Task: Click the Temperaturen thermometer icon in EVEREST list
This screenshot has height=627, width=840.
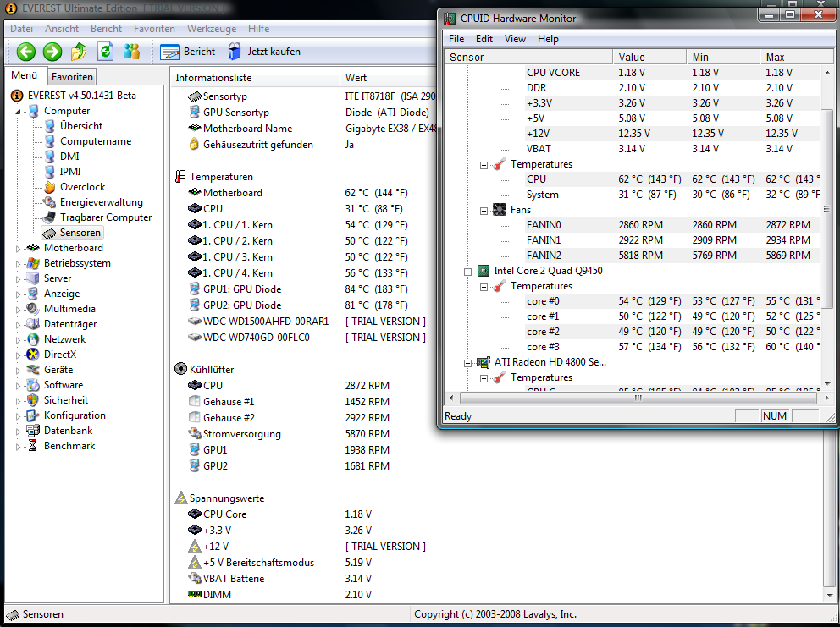Action: (180, 176)
